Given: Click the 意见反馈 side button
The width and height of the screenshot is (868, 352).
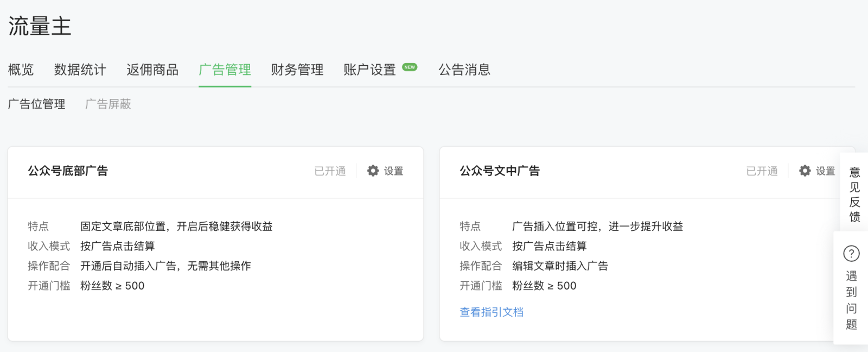Looking at the screenshot, I should coord(854,194).
